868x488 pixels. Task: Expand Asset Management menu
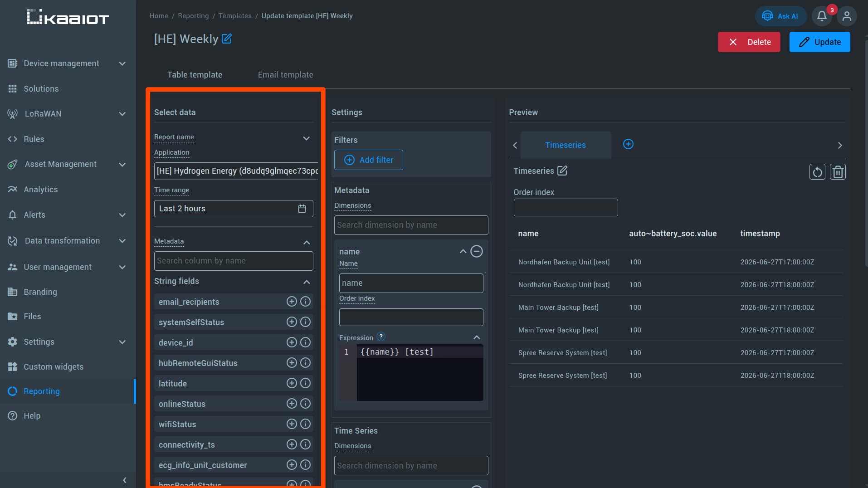click(122, 164)
